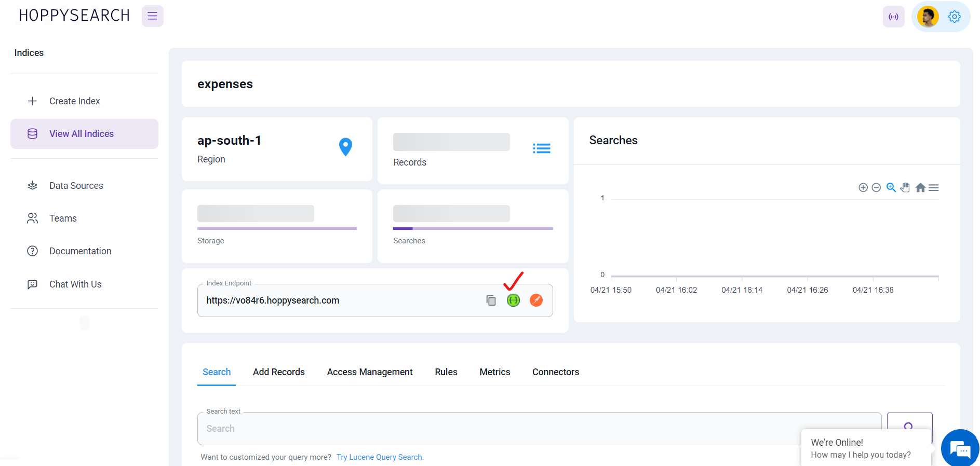The height and width of the screenshot is (466, 980).
Task: Focus the Search text input field
Action: 539,429
